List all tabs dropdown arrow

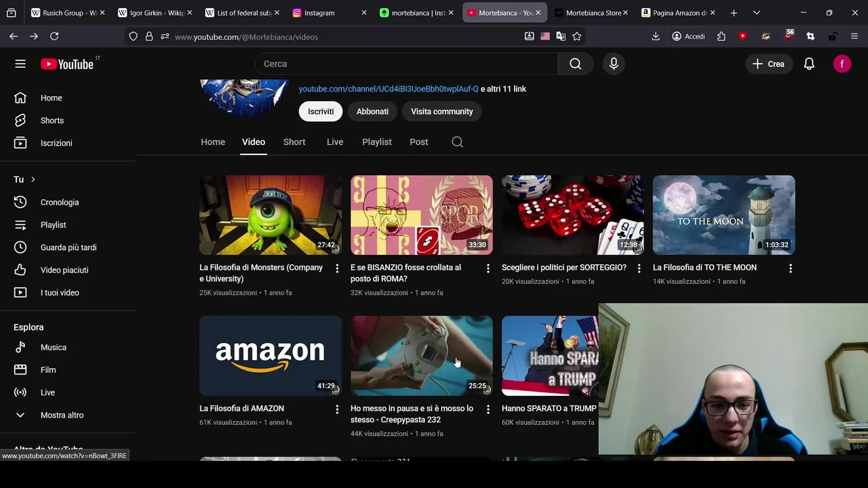(756, 12)
